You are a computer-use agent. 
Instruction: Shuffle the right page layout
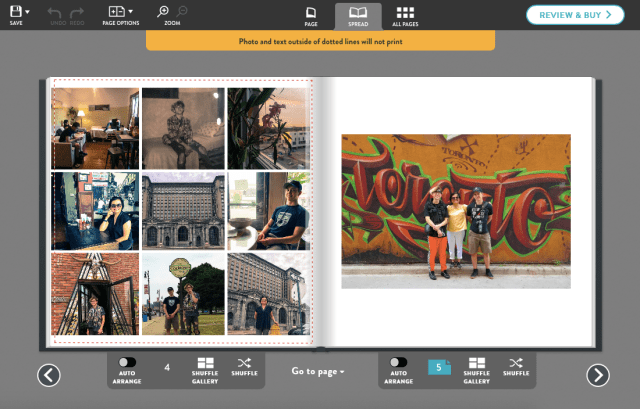pyautogui.click(x=516, y=368)
